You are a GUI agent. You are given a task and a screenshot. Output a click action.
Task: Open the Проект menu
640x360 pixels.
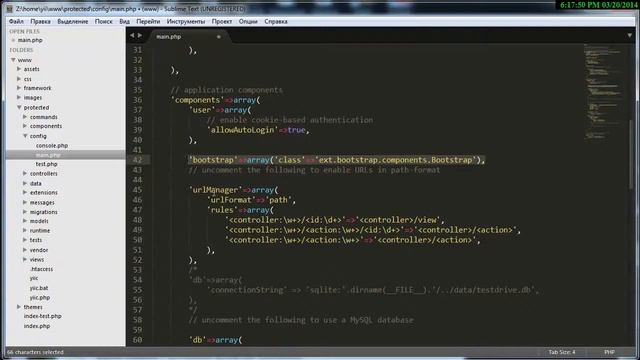pyautogui.click(x=222, y=21)
